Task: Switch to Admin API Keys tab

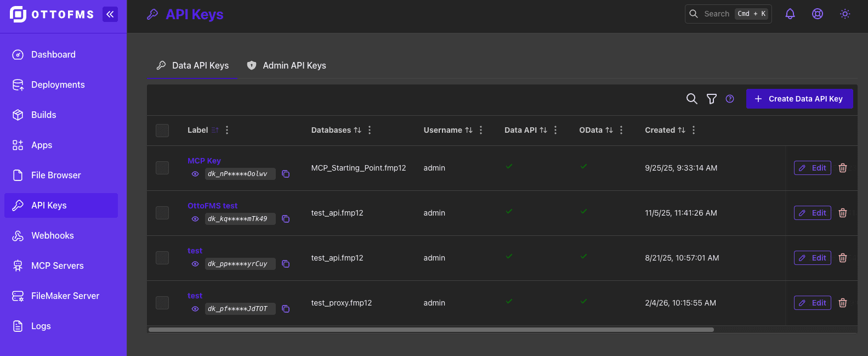Action: (x=287, y=65)
